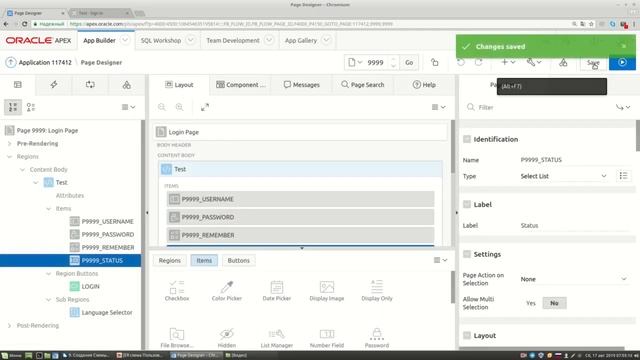The image size is (640, 360).
Task: Select the Password item in gallery
Action: (x=377, y=338)
